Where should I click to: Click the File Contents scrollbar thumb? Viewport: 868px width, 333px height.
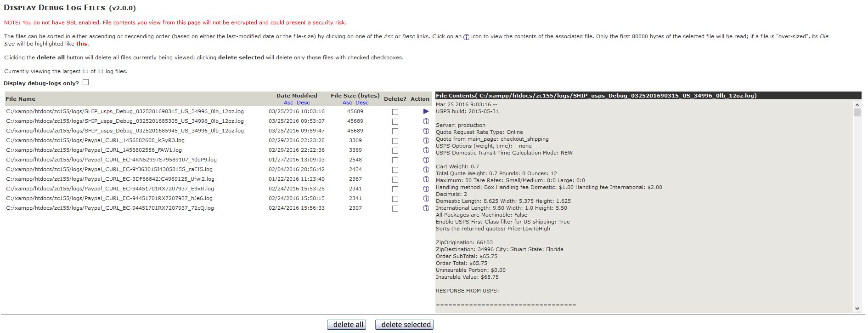857,113
